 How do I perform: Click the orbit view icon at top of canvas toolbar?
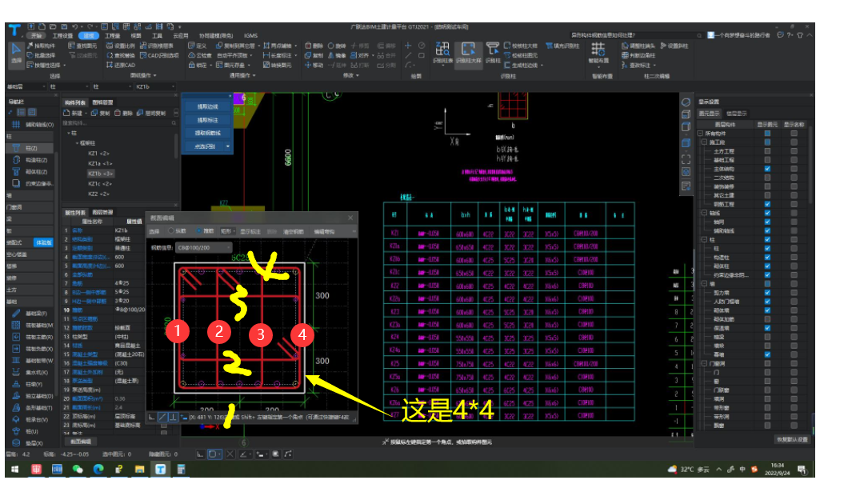tap(686, 102)
